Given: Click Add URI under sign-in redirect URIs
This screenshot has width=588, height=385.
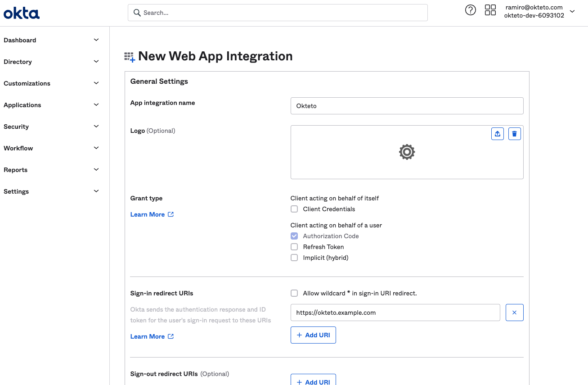Looking at the screenshot, I should [x=313, y=335].
